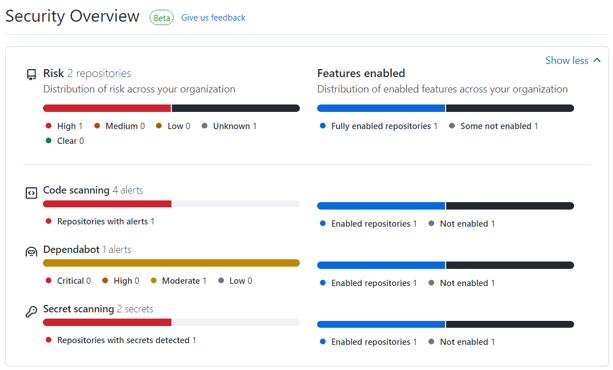
Task: Click the Secret scanning key icon
Action: pos(31,311)
